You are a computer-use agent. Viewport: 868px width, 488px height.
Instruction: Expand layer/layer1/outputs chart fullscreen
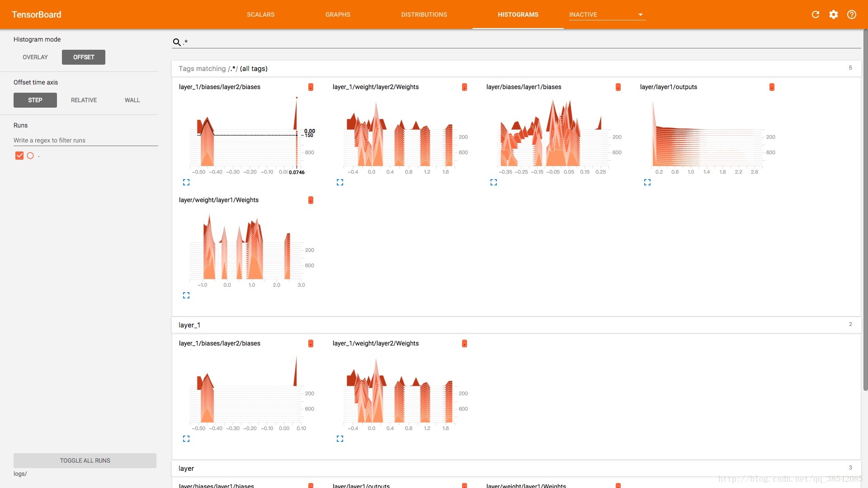point(647,182)
